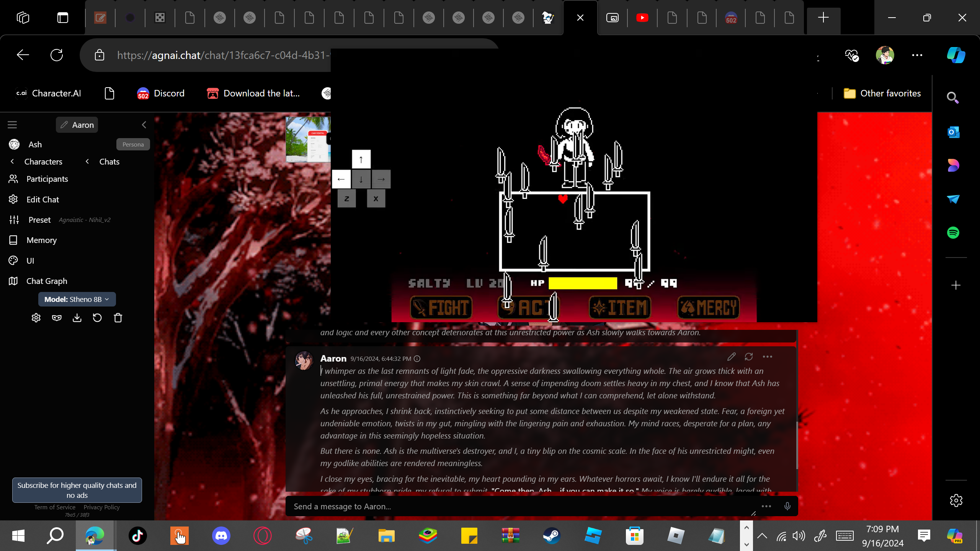Click the restart arrow icon in sidebar toolbar
The height and width of the screenshot is (551, 980).
click(97, 318)
